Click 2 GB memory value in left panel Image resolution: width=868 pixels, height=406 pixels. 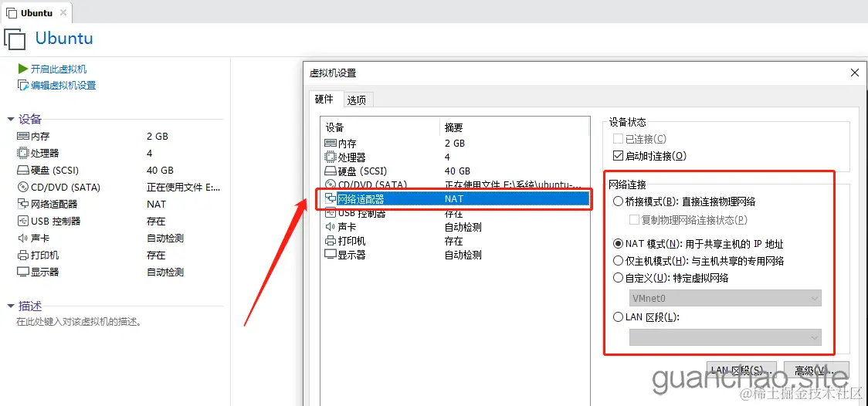[x=158, y=136]
